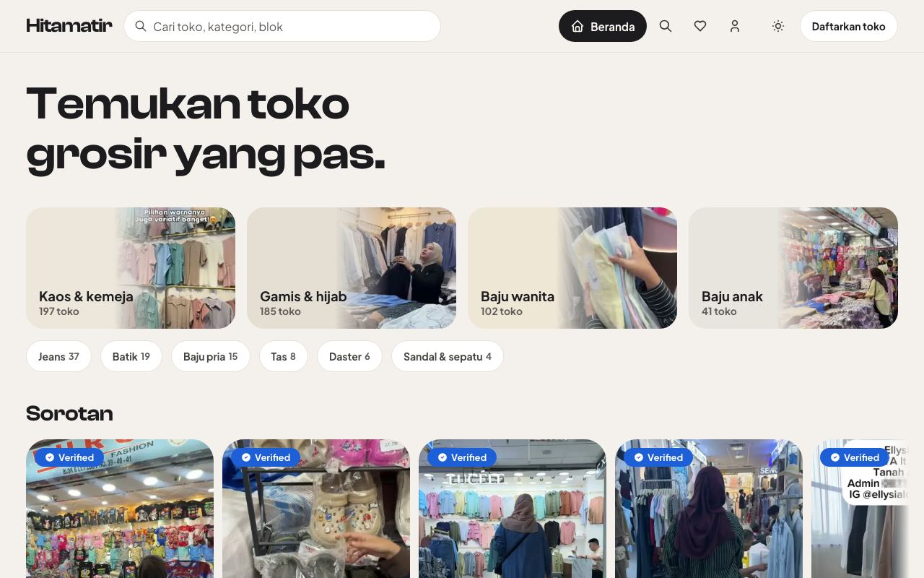The width and height of the screenshot is (924, 578).
Task: Open Baju wanita category card
Action: click(x=572, y=268)
